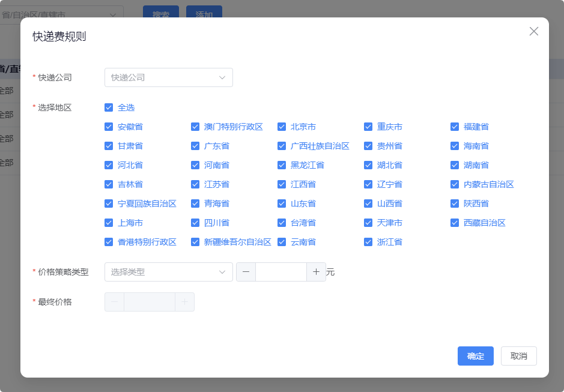Decrease the 价格策略类型 amount with minus button
Image resolution: width=564 pixels, height=392 pixels.
(x=246, y=272)
